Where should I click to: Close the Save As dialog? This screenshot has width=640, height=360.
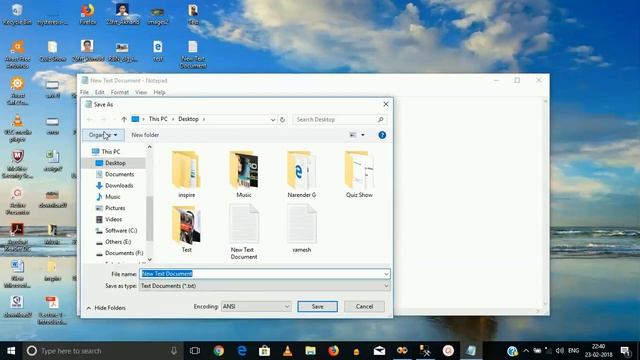(x=386, y=104)
